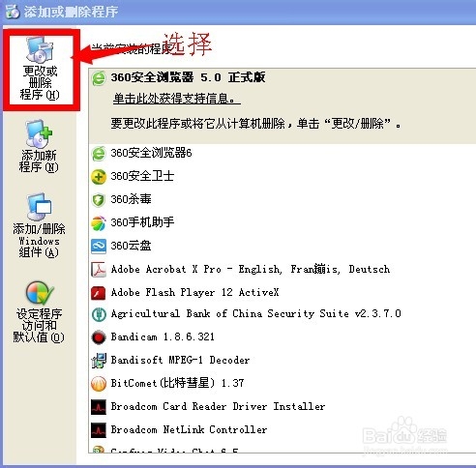Open the support information link (单击此处获得支持信息)
Viewport: 476px width, 468px height.
(x=176, y=99)
